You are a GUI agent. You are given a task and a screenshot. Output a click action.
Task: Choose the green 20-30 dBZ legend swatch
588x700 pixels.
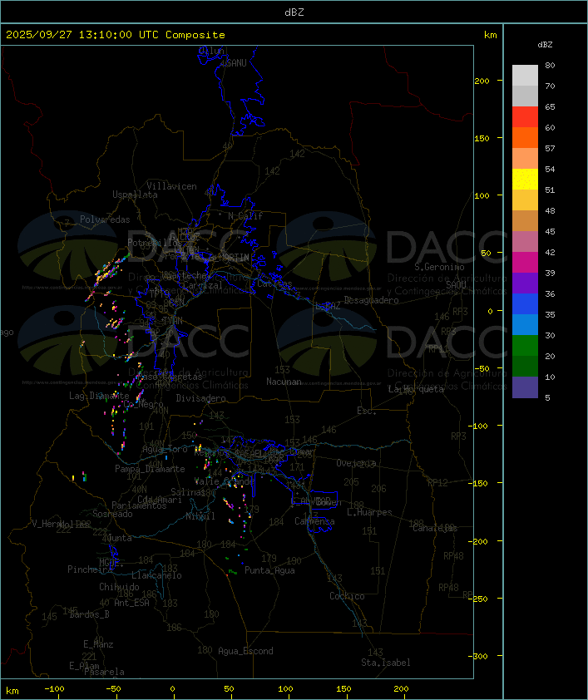pyautogui.click(x=525, y=346)
